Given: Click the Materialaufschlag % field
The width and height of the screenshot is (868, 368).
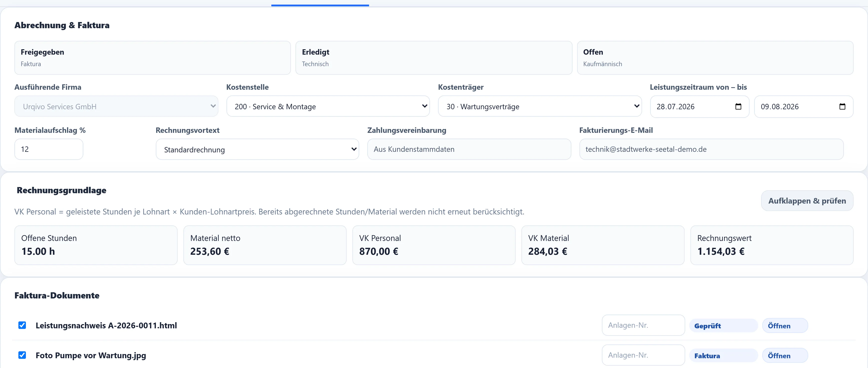Looking at the screenshot, I should point(49,149).
